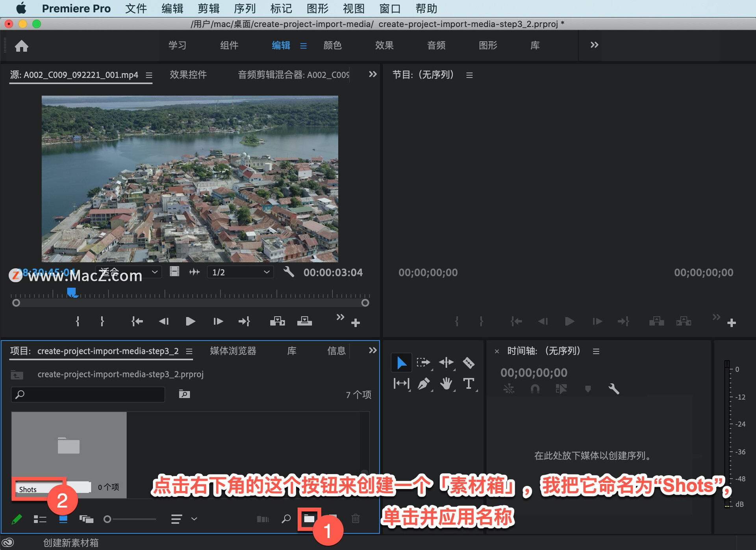
Task: Switch to 效果控件 tab
Action: pyautogui.click(x=188, y=74)
